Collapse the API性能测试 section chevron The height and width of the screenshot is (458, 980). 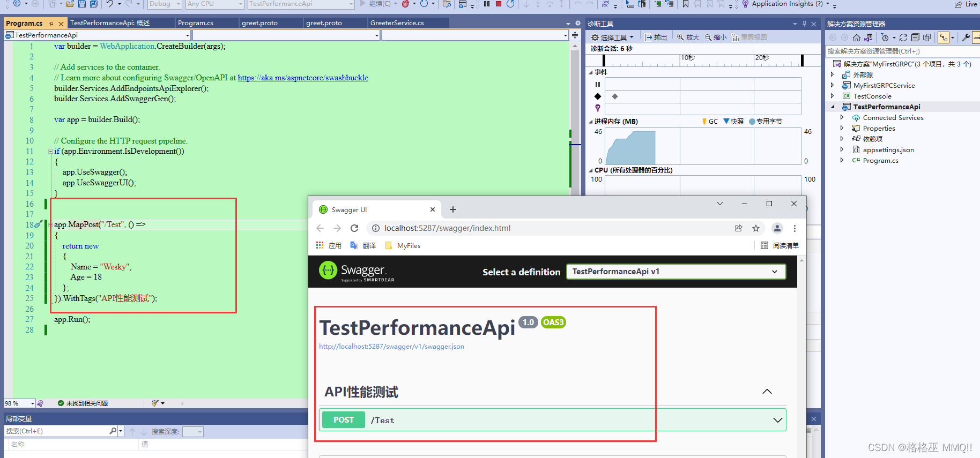(x=767, y=392)
